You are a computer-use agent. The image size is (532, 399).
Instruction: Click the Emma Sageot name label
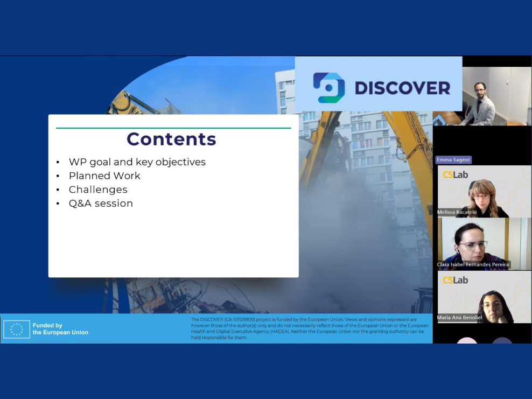point(453,159)
